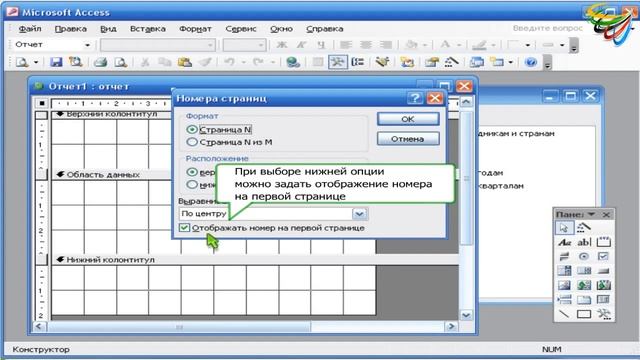This screenshot has width=640, height=360.
Task: Click the Line/Border Color button
Action: [x=480, y=44]
